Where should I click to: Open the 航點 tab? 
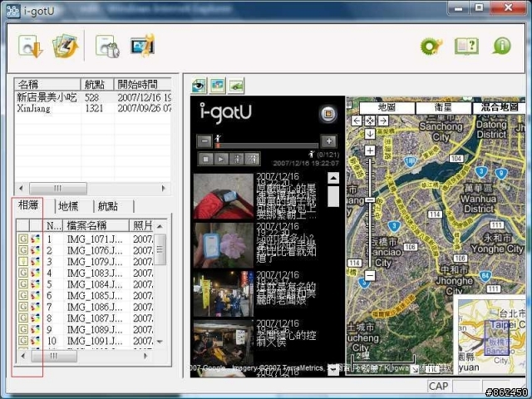pyautogui.click(x=108, y=206)
